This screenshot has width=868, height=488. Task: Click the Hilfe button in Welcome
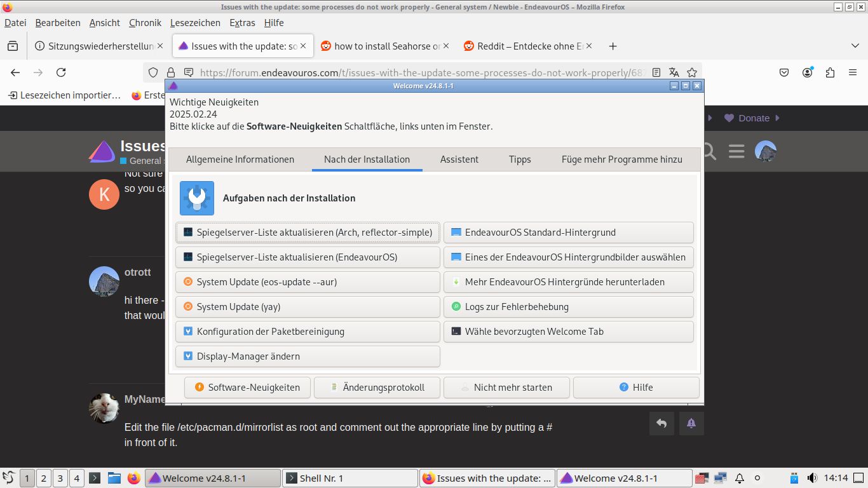click(x=636, y=388)
